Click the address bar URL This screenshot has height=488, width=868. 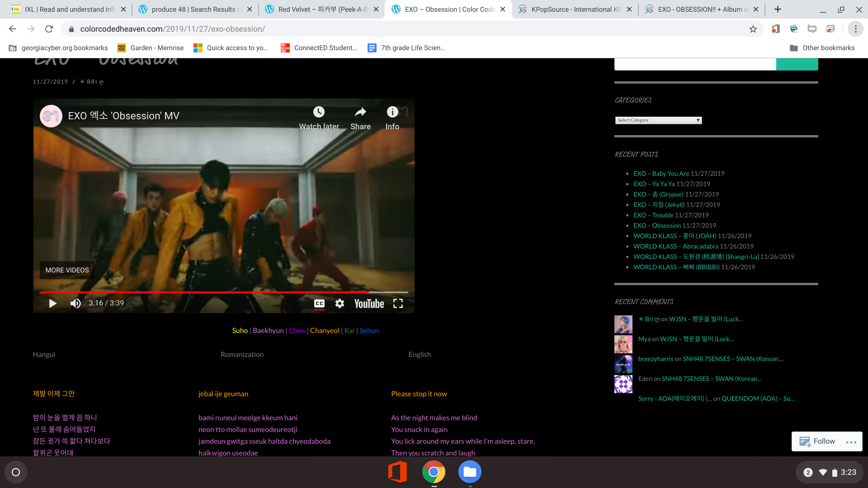tap(172, 29)
